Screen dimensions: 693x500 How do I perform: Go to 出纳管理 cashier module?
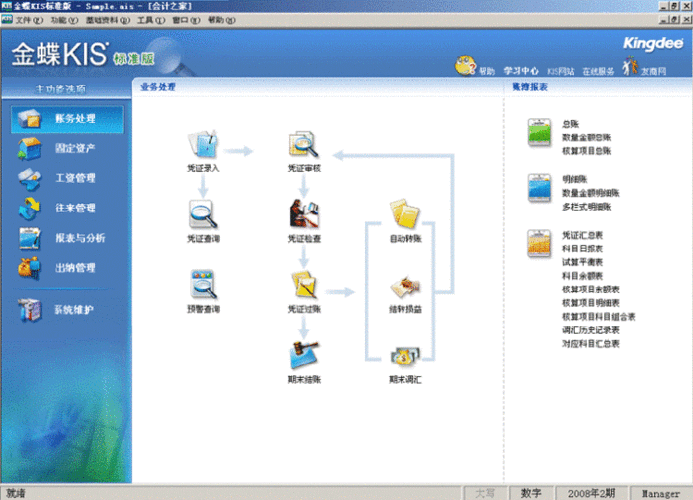(x=74, y=268)
